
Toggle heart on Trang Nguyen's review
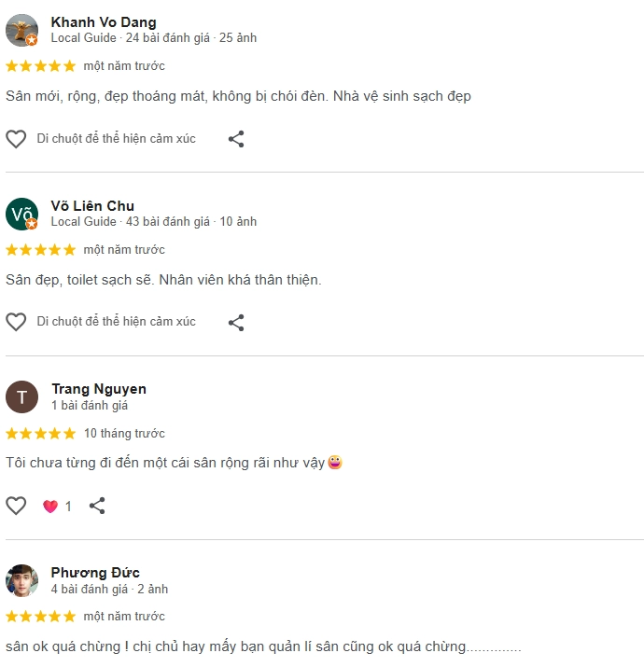[16, 506]
